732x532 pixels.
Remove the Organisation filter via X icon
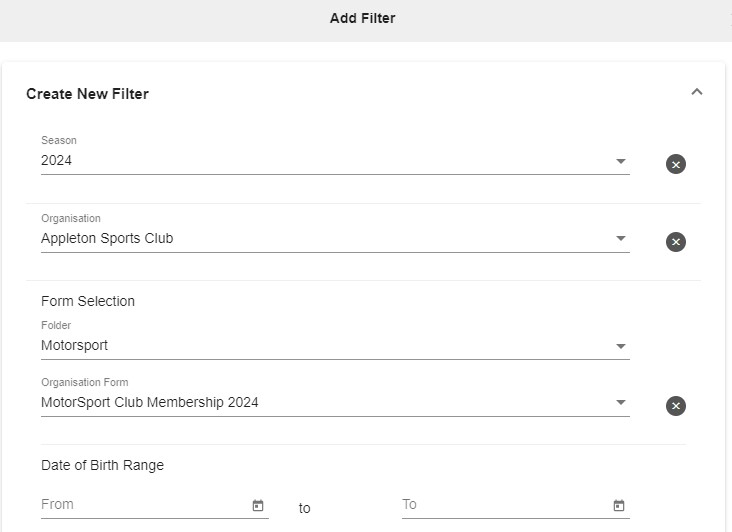676,242
